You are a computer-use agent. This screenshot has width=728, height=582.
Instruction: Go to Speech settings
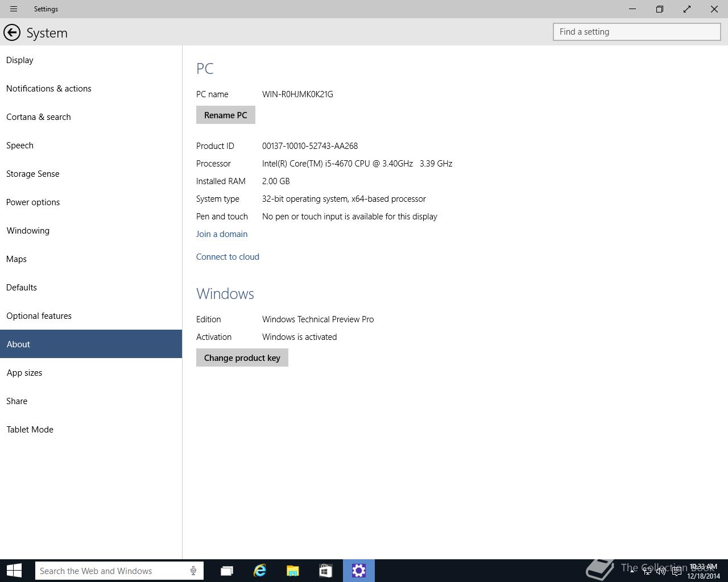click(x=91, y=145)
